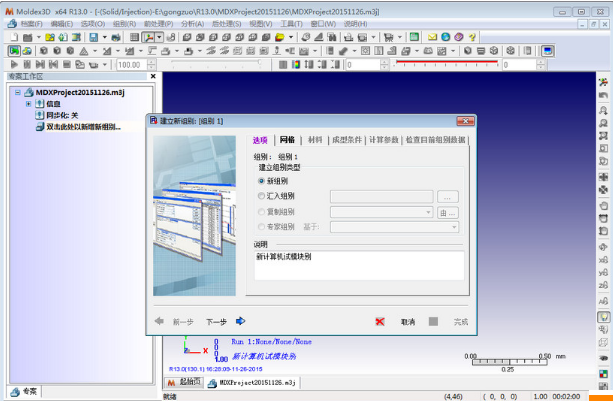Open the 分析(A) menu
The width and height of the screenshot is (613, 401).
tap(192, 24)
